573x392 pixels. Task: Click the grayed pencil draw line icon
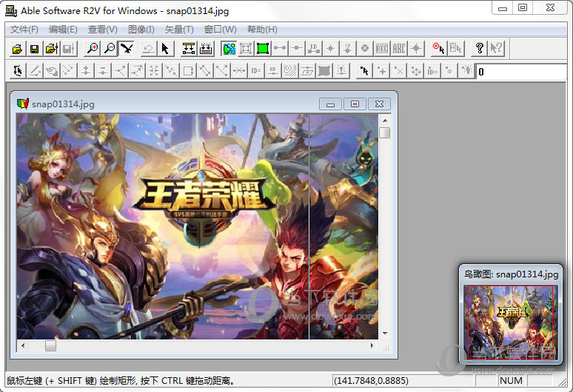[35, 71]
